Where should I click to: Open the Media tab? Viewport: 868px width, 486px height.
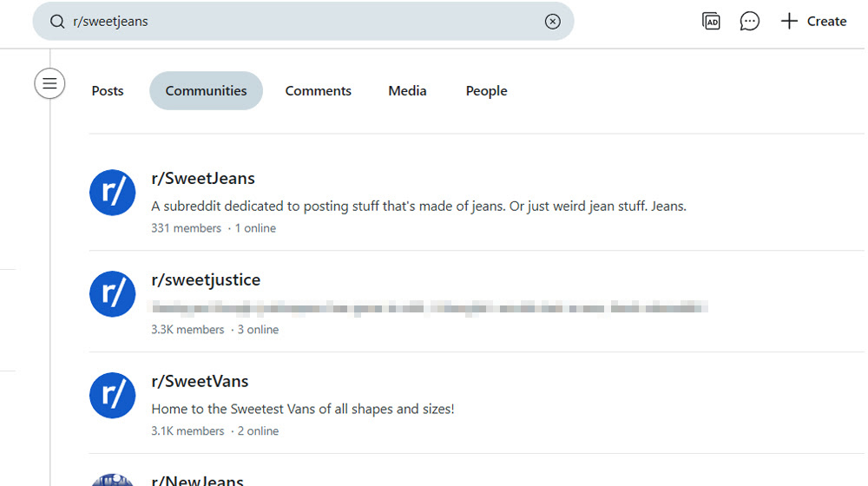click(407, 91)
